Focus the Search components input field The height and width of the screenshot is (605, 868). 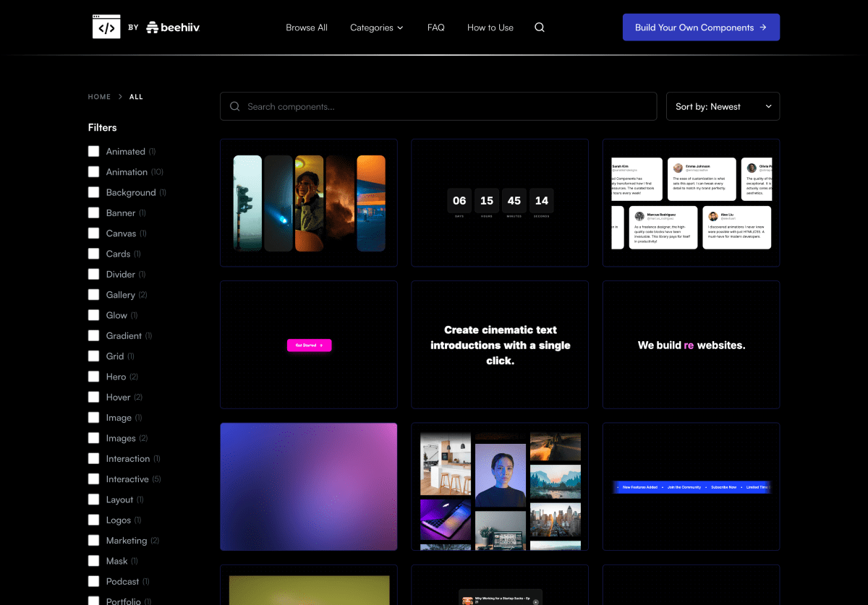pyautogui.click(x=448, y=106)
